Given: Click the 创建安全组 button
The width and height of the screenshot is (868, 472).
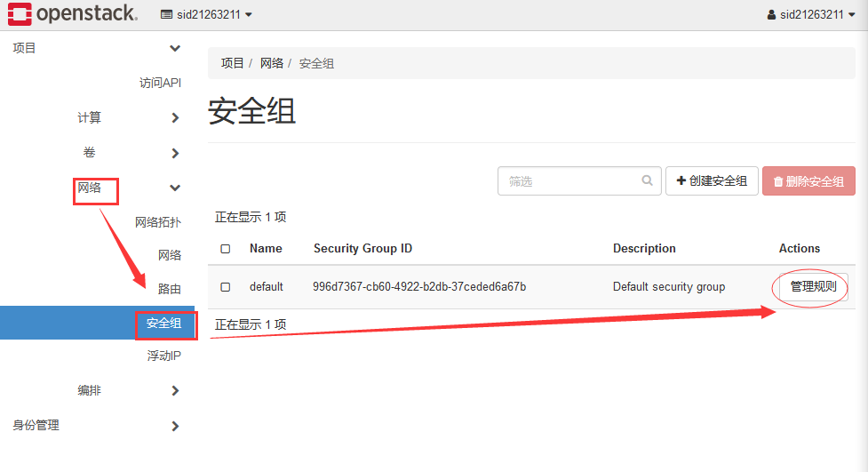Looking at the screenshot, I should 712,181.
